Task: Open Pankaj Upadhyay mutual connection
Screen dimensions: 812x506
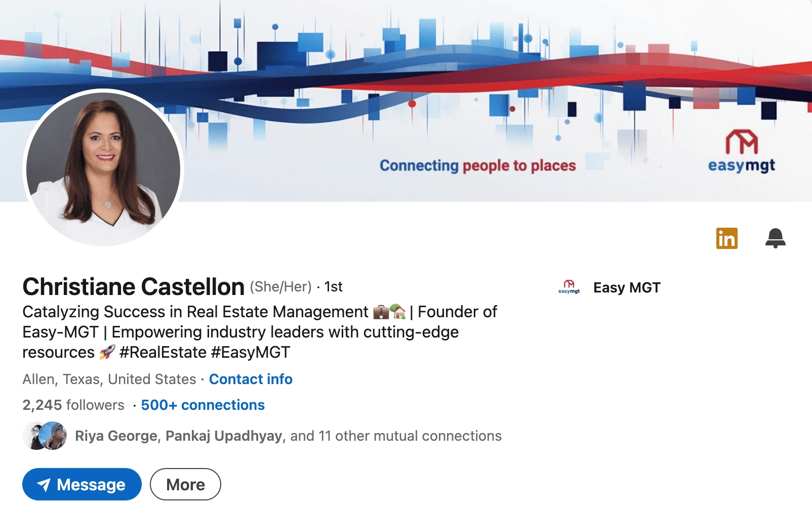Action: pyautogui.click(x=224, y=436)
